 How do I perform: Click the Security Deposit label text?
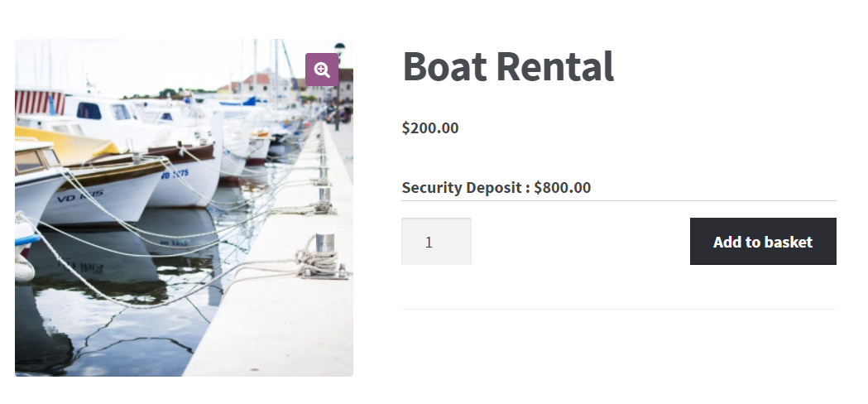pyautogui.click(x=466, y=187)
